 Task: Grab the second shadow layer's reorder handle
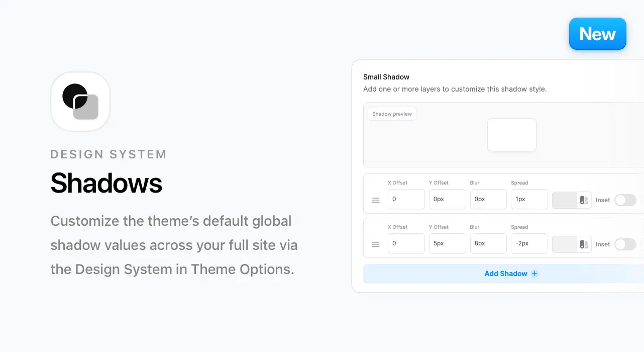pos(376,244)
